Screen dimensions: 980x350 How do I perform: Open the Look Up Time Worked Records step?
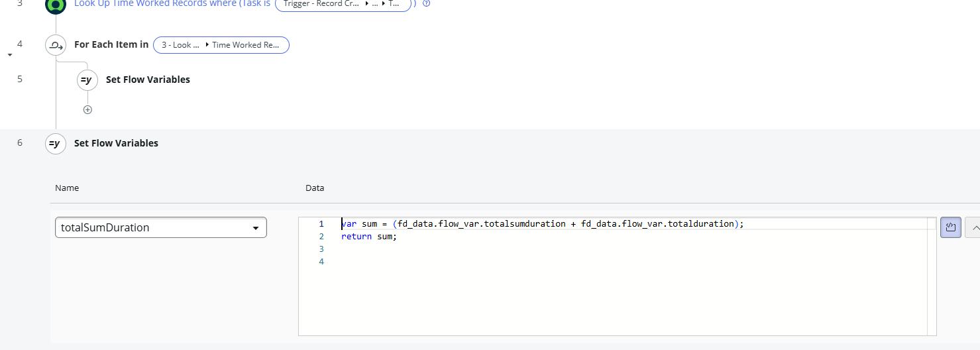tap(172, 3)
